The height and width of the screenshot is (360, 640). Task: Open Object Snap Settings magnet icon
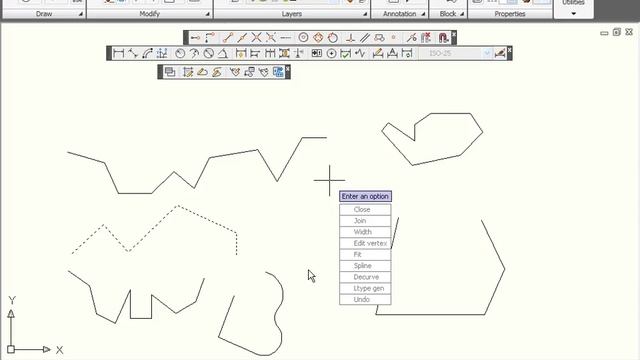point(443,38)
